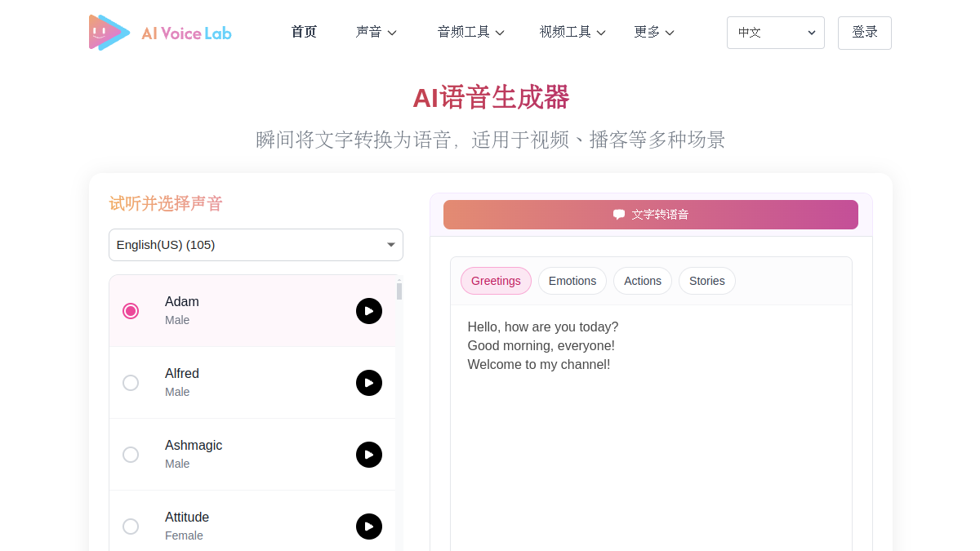
Task: Play the Alfred voice sample
Action: click(x=369, y=383)
